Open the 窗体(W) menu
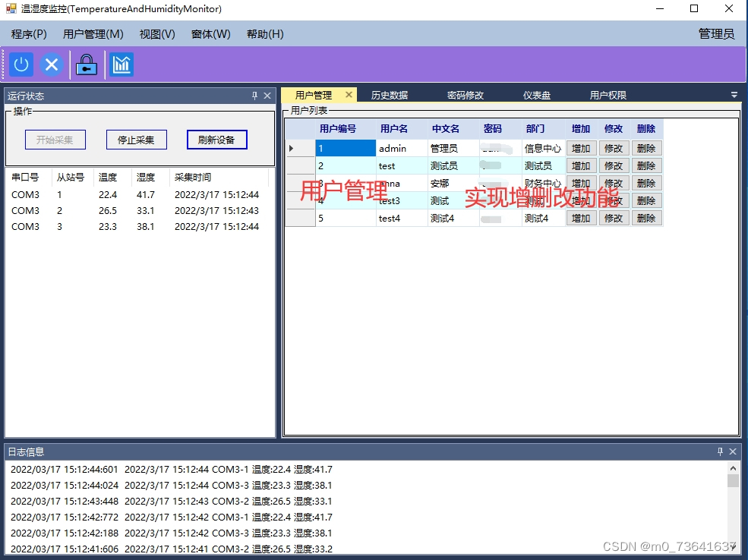Screen dimensions: 748x560 (x=211, y=34)
